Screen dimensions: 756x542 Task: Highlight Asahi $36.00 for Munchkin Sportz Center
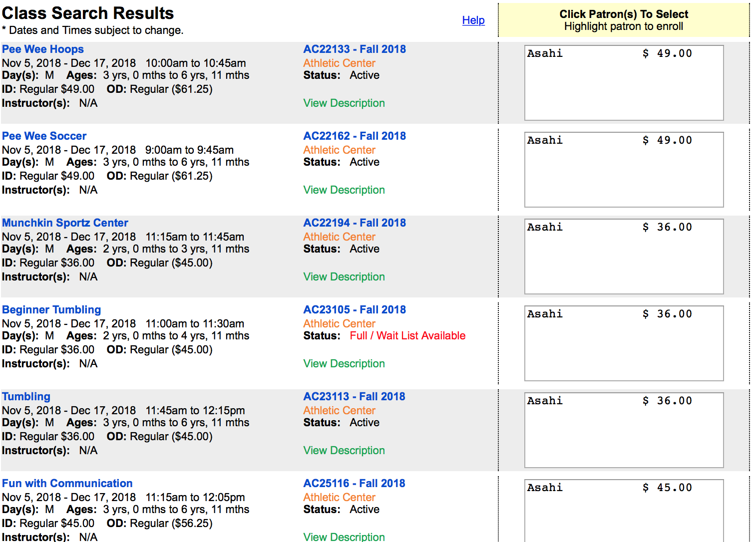(609, 228)
